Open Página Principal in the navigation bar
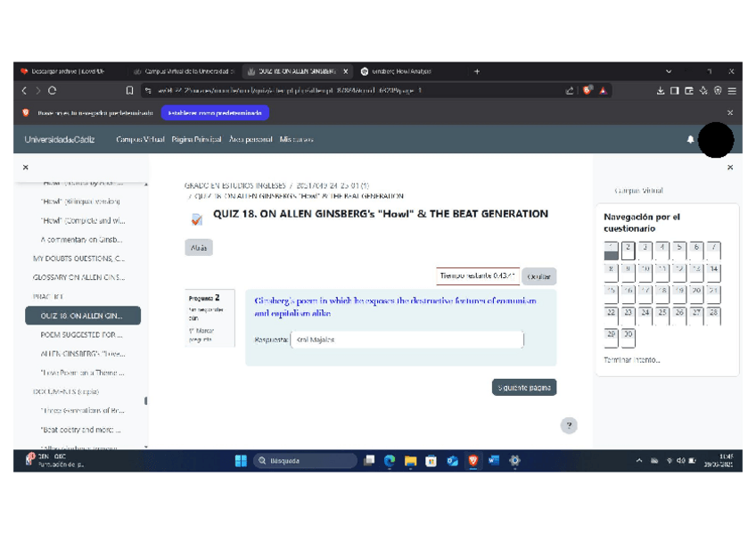The image size is (756, 534). 196,140
